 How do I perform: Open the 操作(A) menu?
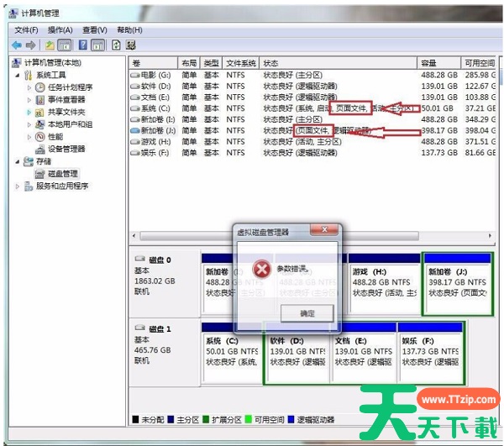coord(60,30)
